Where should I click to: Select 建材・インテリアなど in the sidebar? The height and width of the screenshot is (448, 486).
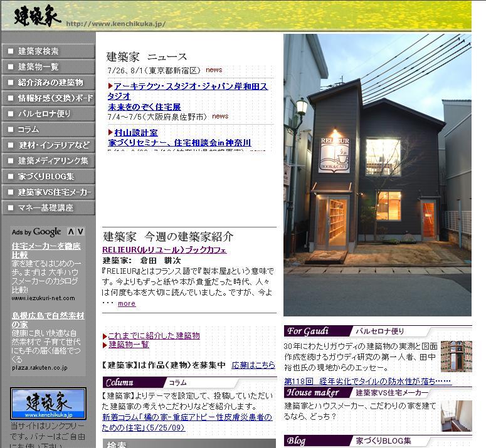click(x=48, y=145)
